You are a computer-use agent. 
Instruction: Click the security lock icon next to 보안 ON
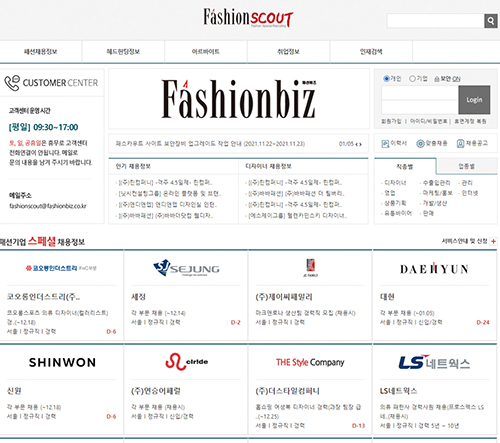tap(437, 79)
